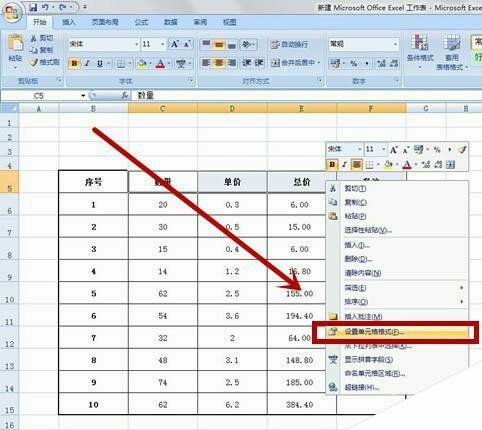Screen dimensions: 482x430
Task: Toggle Italic in the floating mini toolbar
Action: [344, 164]
